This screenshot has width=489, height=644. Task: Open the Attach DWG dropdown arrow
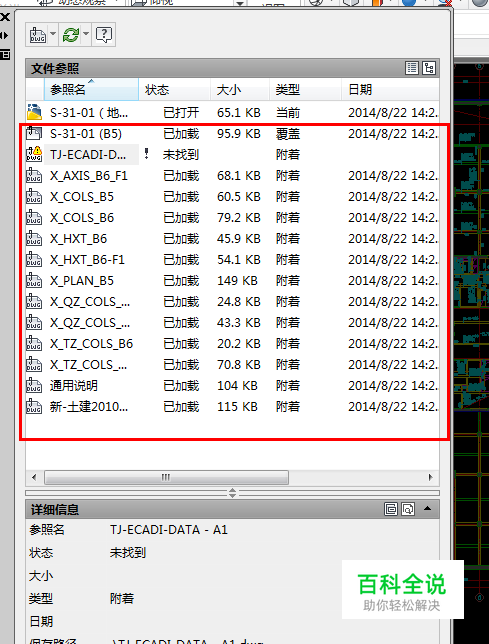[x=53, y=35]
